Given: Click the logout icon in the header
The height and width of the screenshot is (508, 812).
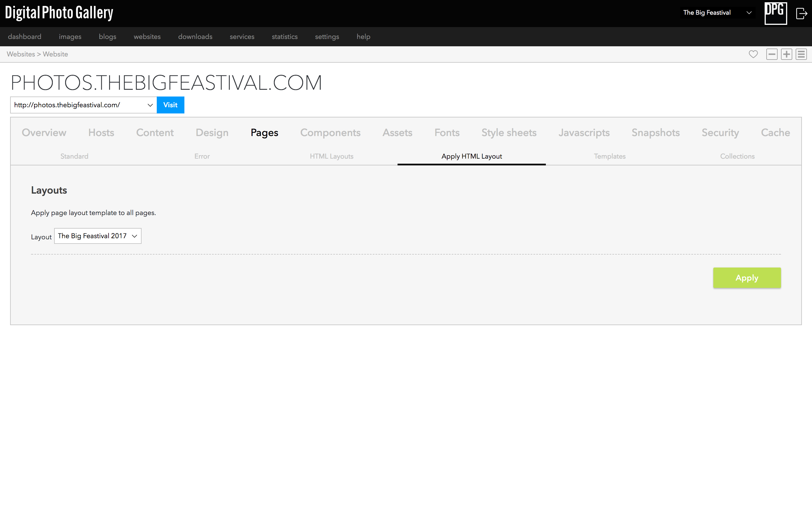Looking at the screenshot, I should 802,14.
